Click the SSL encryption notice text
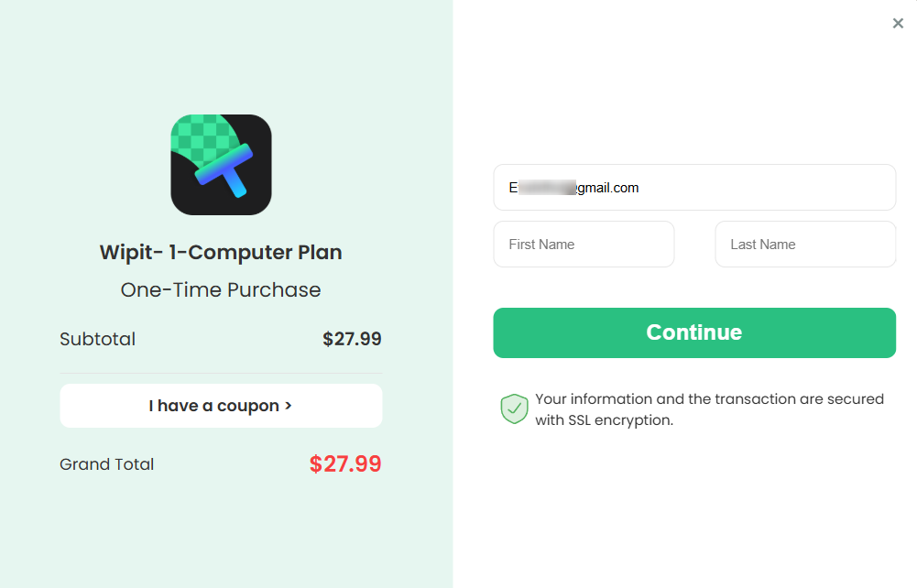 710,408
